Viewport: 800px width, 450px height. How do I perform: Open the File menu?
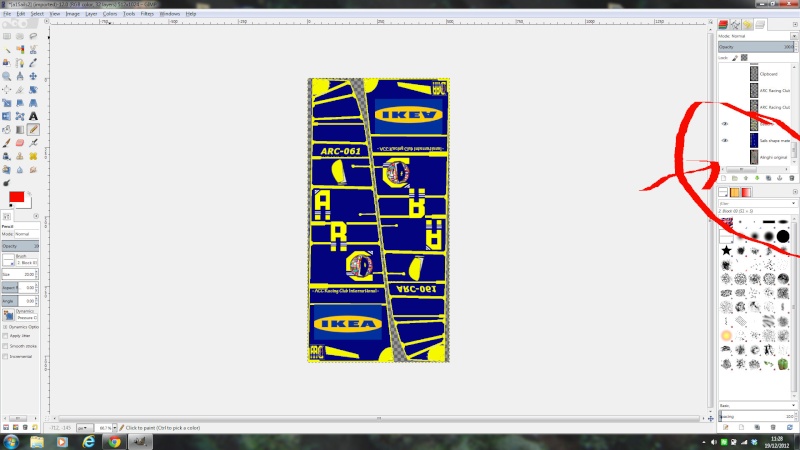[7, 14]
